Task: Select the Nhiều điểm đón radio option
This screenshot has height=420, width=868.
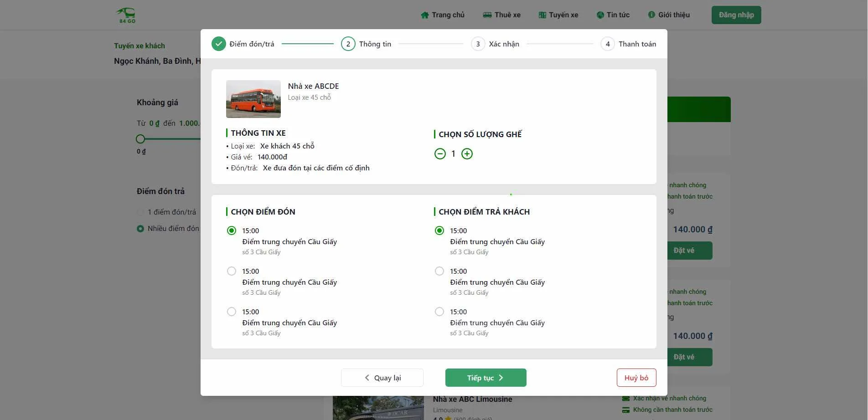Action: tap(140, 229)
